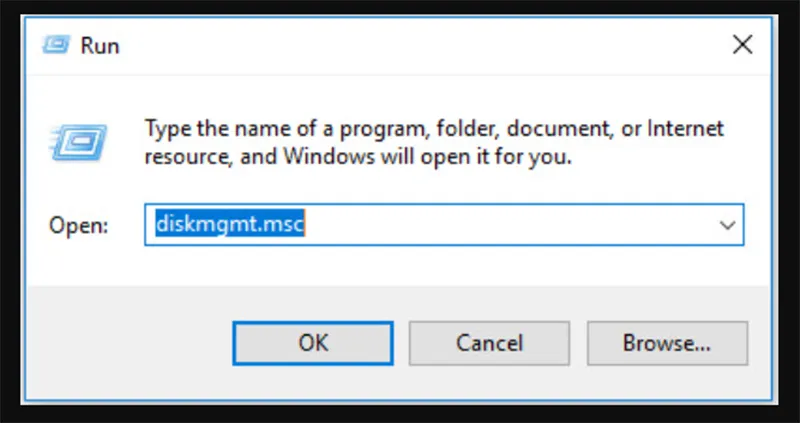The width and height of the screenshot is (800, 423).
Task: Click the word "folder" in the description
Action: pyautogui.click(x=462, y=129)
